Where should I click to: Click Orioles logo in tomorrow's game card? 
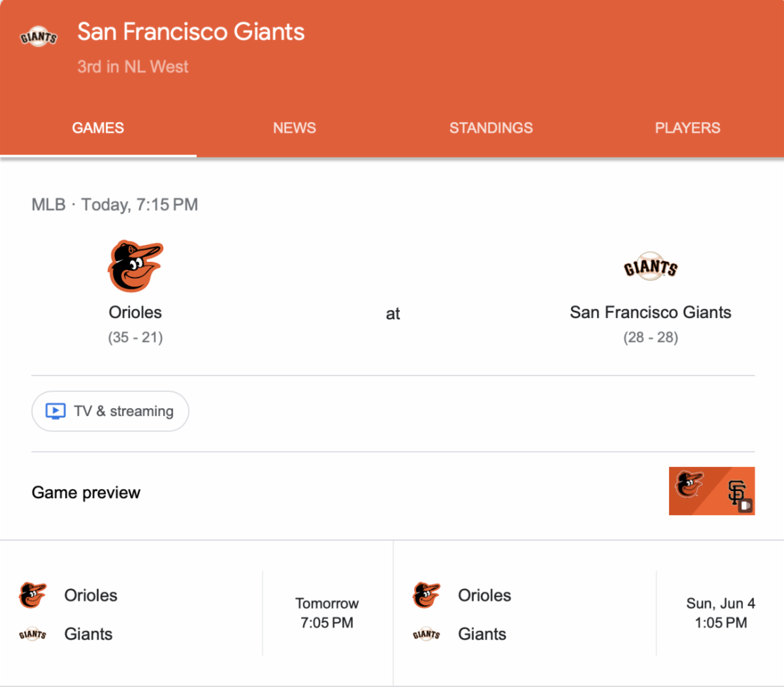coord(33,595)
